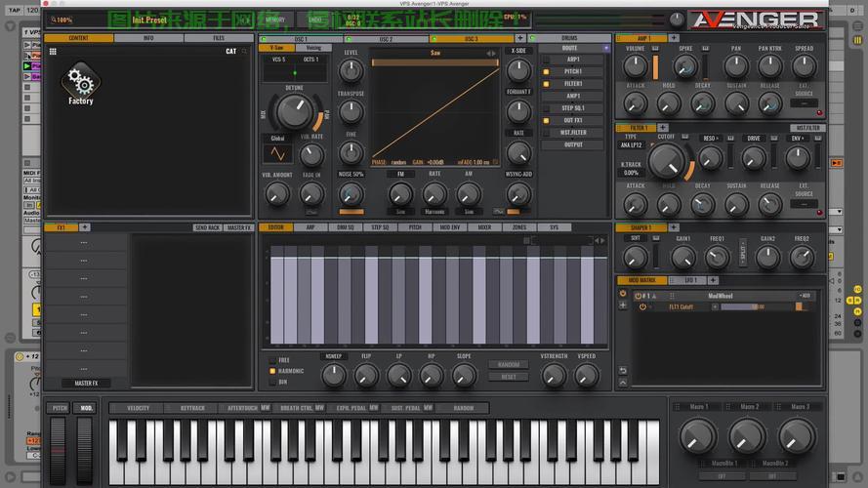Viewport: 868px width, 488px height.
Task: Click the editor next arrow icon
Action: (x=602, y=241)
